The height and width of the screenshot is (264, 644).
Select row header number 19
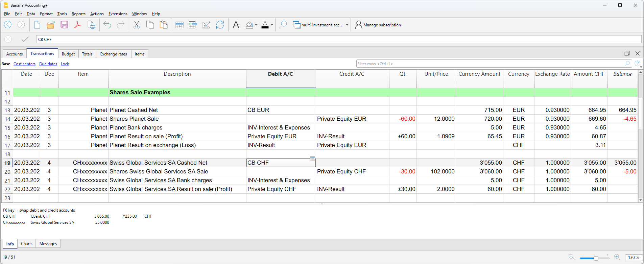point(7,163)
